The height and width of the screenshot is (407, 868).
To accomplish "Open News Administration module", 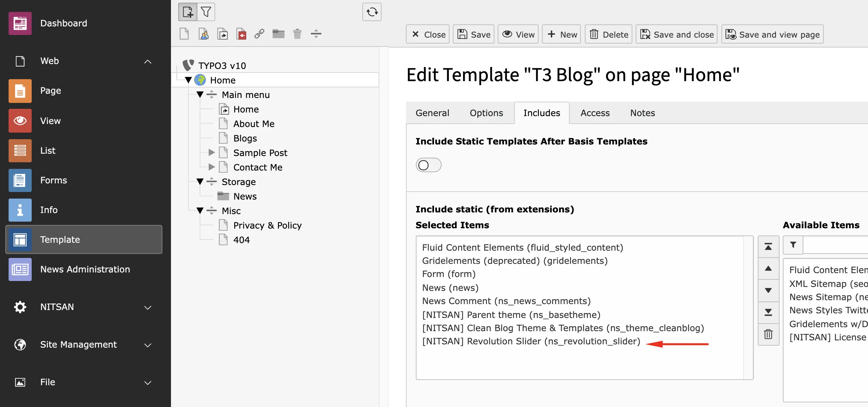I will [83, 269].
